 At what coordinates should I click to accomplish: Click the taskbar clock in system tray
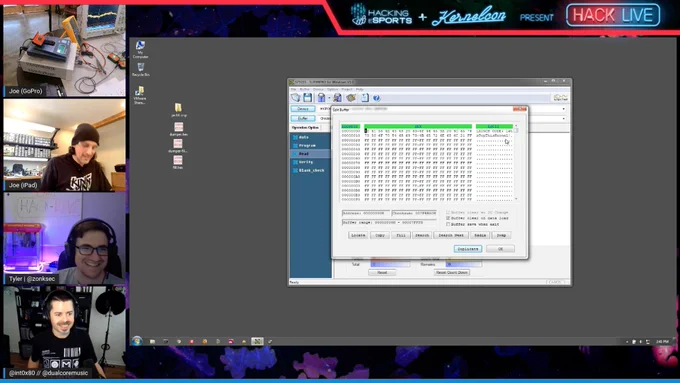(x=662, y=342)
